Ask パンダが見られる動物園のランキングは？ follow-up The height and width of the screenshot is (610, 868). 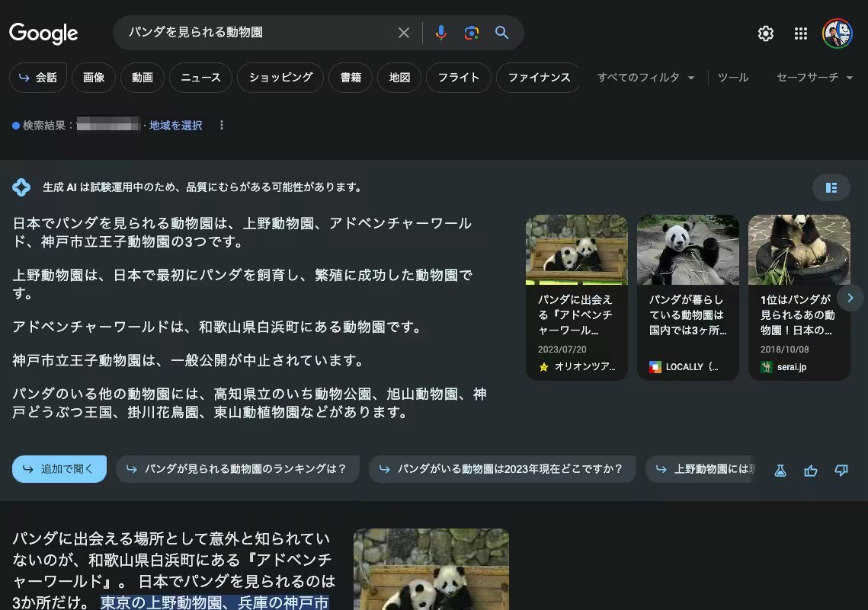point(238,469)
